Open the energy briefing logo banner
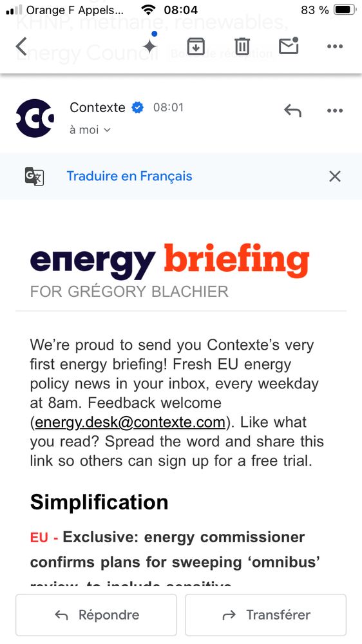This screenshot has height=644, width=362. tap(169, 261)
